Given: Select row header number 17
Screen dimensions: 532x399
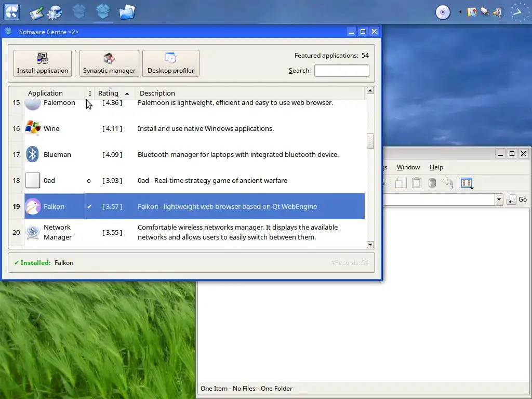Looking at the screenshot, I should (16, 154).
